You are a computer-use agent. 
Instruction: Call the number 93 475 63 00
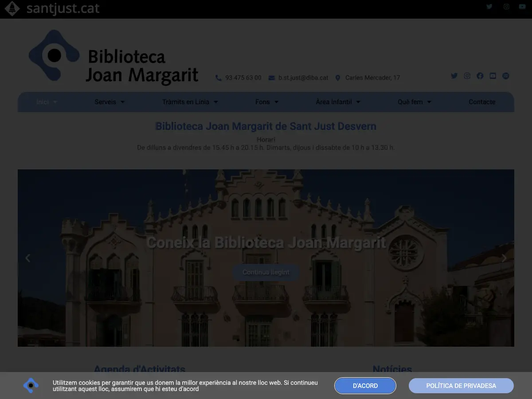pos(243,78)
